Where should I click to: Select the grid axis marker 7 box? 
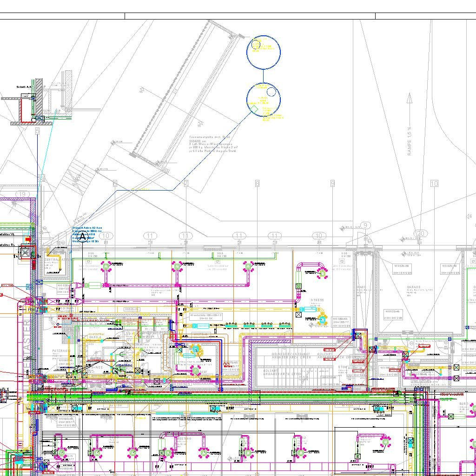[x=186, y=184]
